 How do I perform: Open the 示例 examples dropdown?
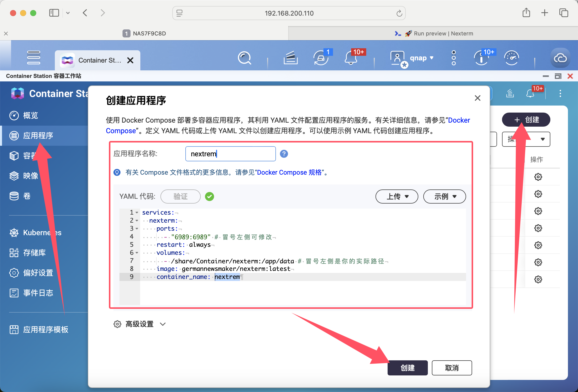point(444,197)
